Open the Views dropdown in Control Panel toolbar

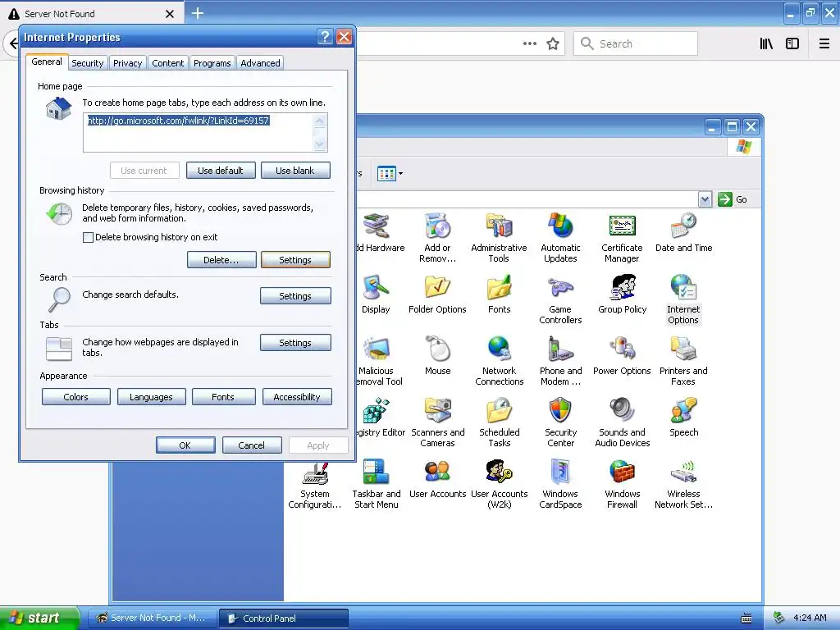(390, 173)
